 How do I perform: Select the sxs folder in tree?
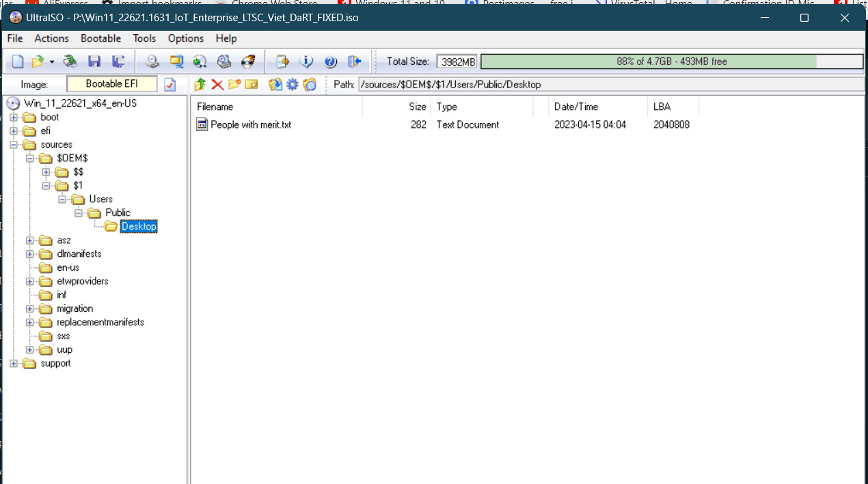click(64, 336)
